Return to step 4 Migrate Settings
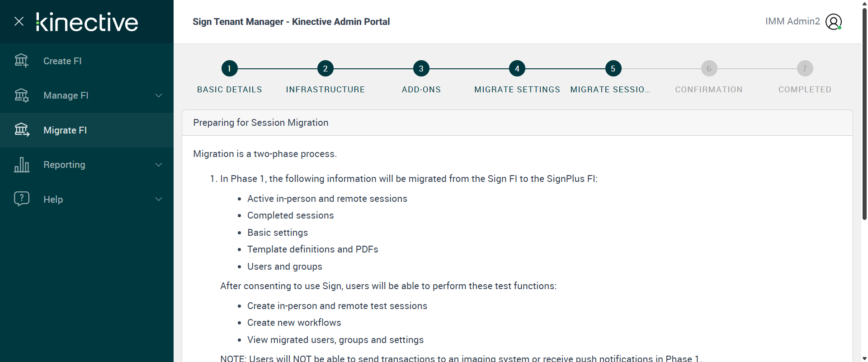 (517, 69)
